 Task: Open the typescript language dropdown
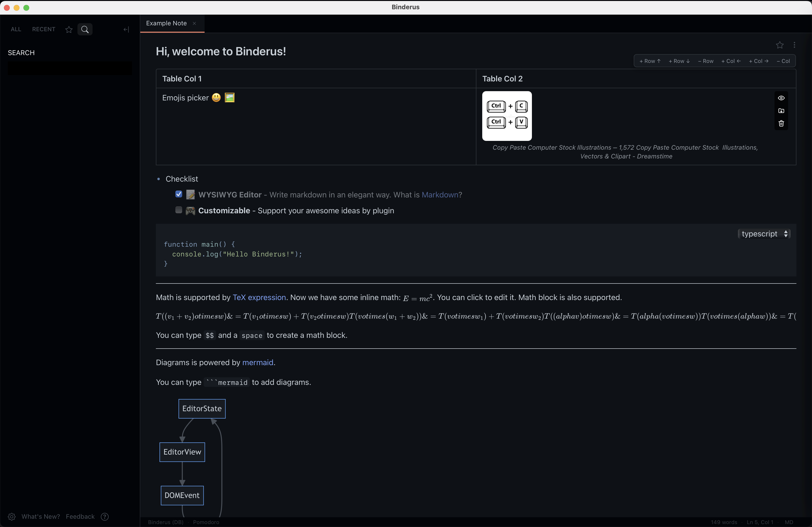coord(764,234)
